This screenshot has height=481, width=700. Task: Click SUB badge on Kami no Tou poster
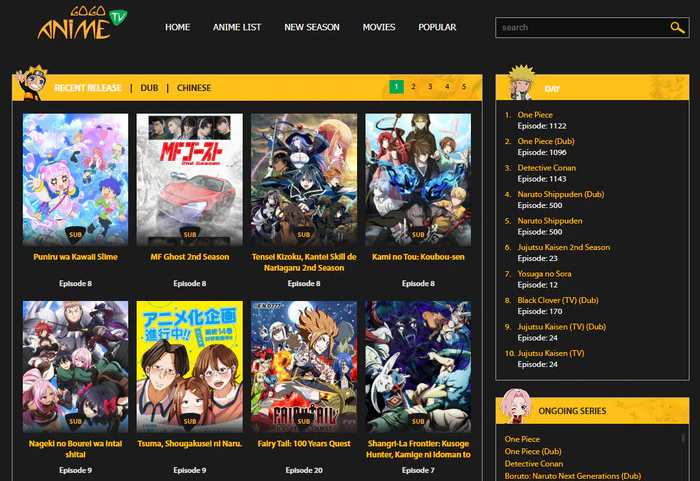[x=418, y=234]
